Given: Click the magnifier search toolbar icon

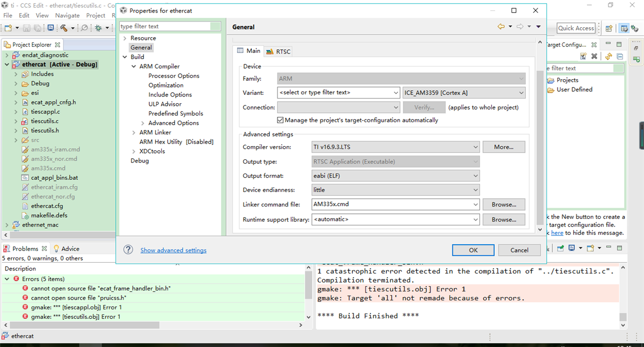Looking at the screenshot, I should point(85,28).
